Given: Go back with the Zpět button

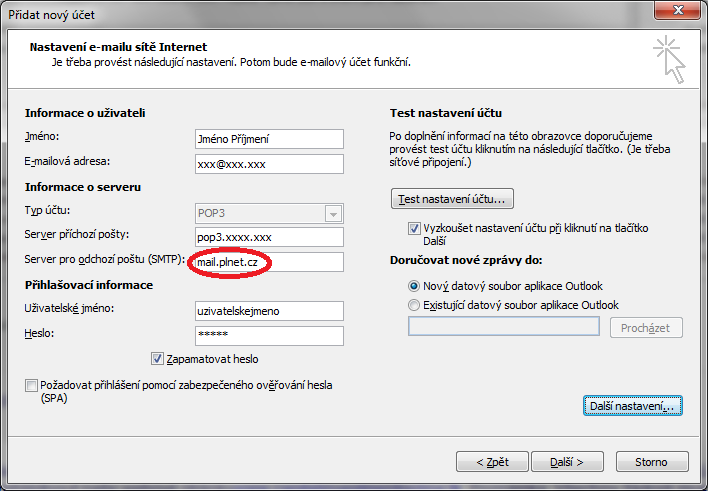Looking at the screenshot, I should tap(492, 462).
